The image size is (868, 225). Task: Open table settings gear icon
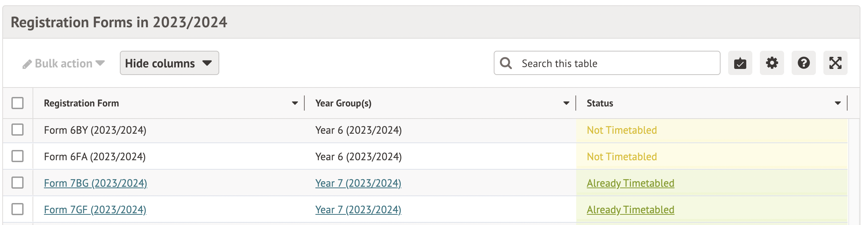coord(772,63)
